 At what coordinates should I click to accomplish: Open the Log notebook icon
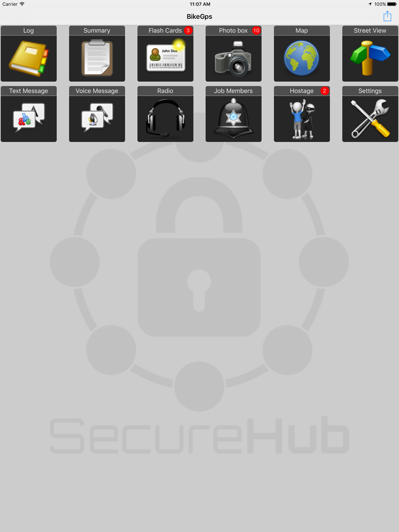click(x=29, y=59)
